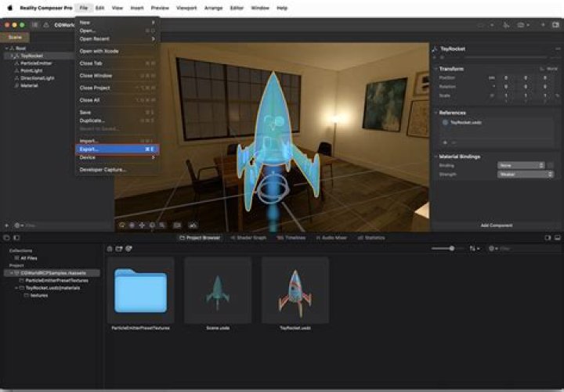Collapse the Root node in hierarchy
This screenshot has width=564, height=392.
(x=6, y=49)
